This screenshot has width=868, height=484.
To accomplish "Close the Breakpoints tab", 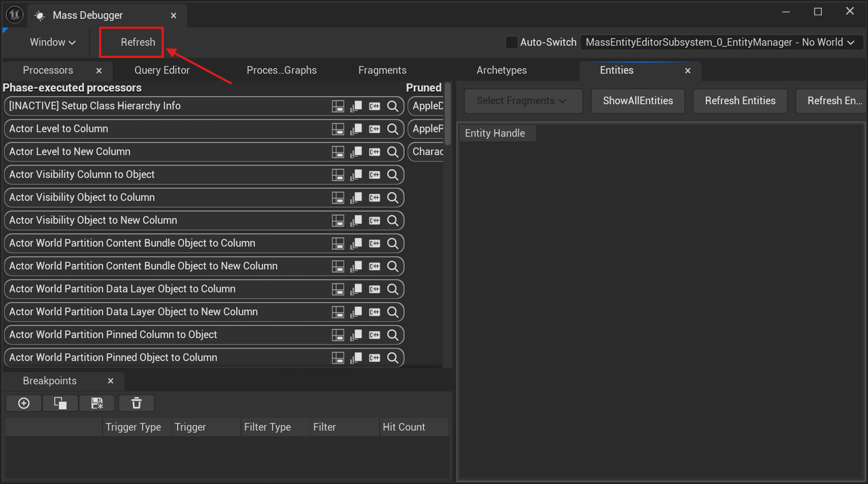I will pos(111,381).
